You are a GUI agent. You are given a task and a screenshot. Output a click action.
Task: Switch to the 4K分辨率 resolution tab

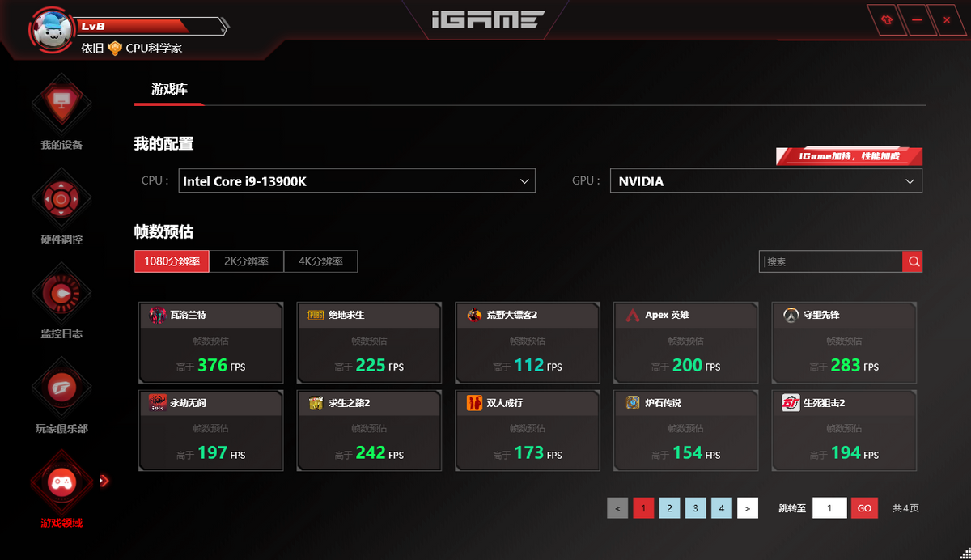320,261
